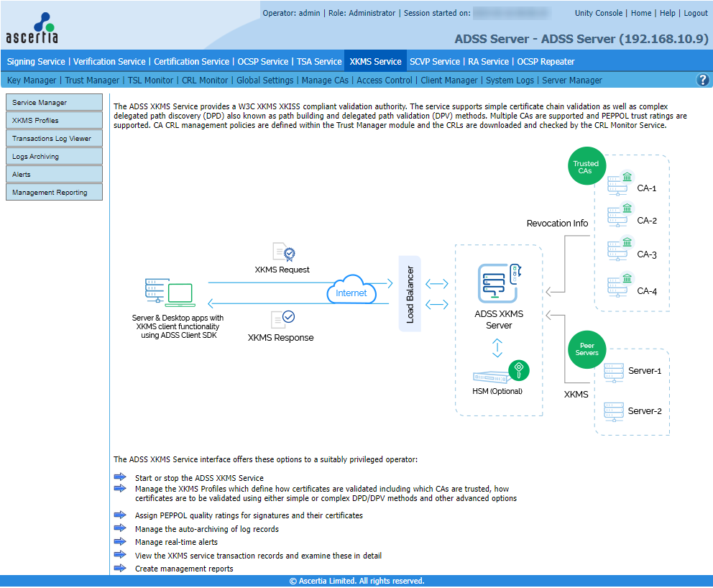Click the ADSS XKMS Server icon
The image size is (713, 588).
tap(498, 282)
